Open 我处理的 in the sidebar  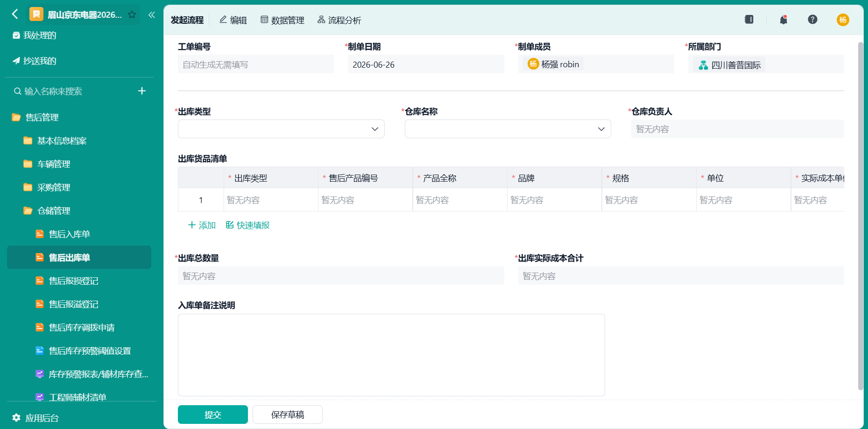click(x=34, y=35)
